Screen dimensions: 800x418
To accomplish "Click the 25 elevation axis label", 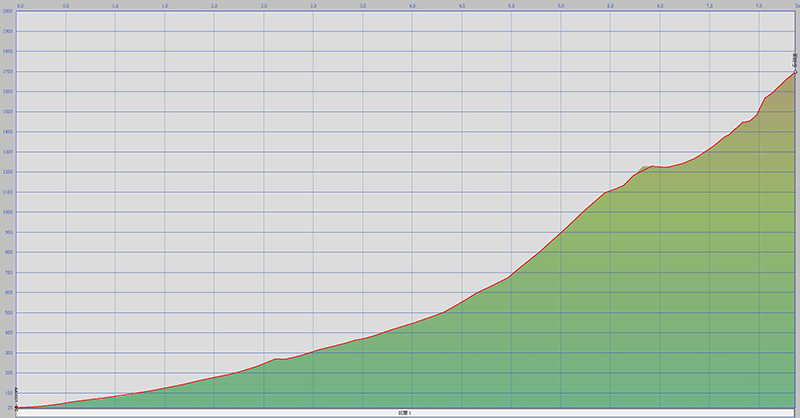I will [x=10, y=408].
